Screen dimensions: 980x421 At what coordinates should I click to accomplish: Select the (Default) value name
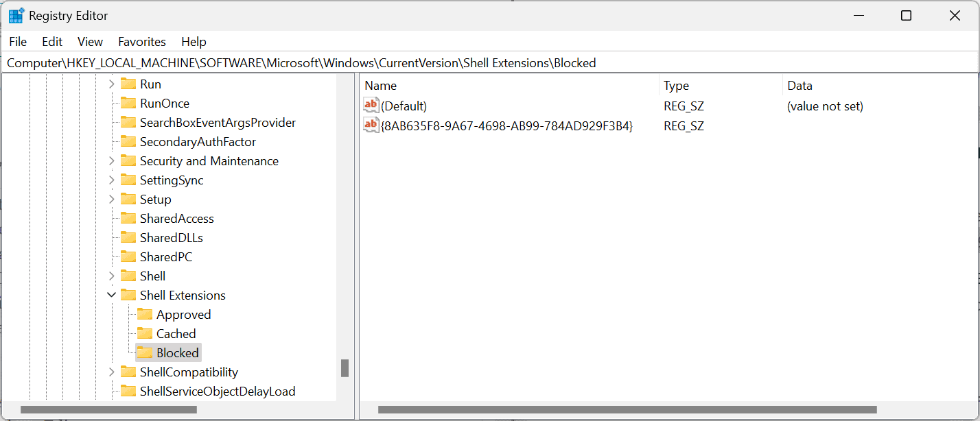pos(404,106)
